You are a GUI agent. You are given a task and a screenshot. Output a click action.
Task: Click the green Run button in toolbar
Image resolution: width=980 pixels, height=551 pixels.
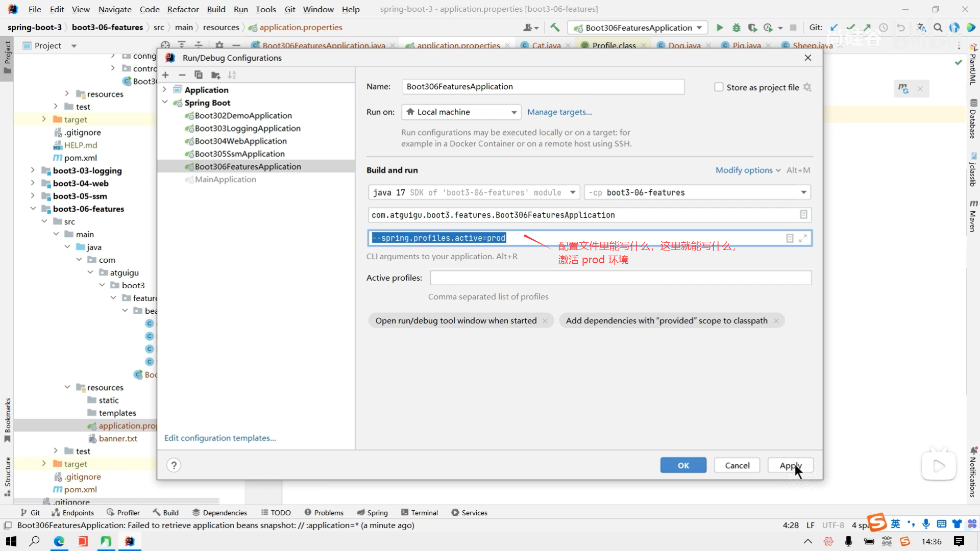click(x=720, y=28)
